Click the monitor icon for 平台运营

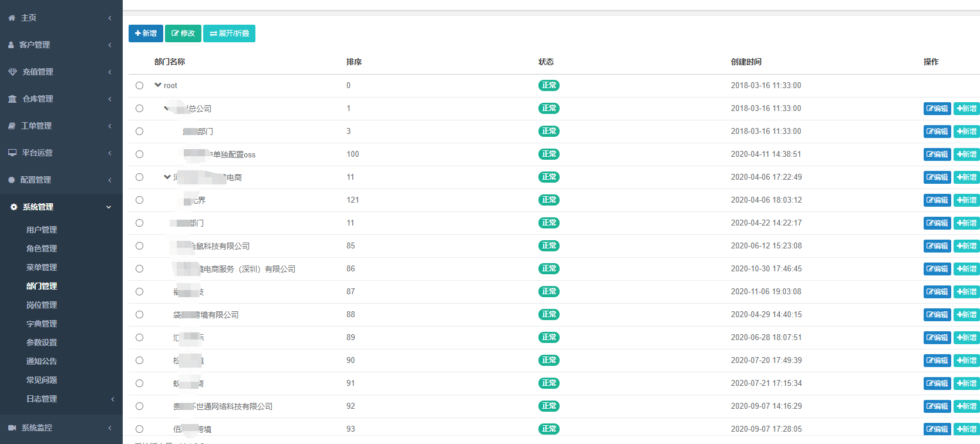point(12,153)
